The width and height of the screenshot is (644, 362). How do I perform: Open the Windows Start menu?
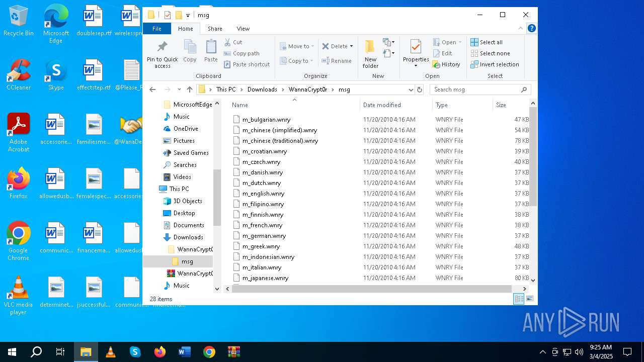[12, 352]
